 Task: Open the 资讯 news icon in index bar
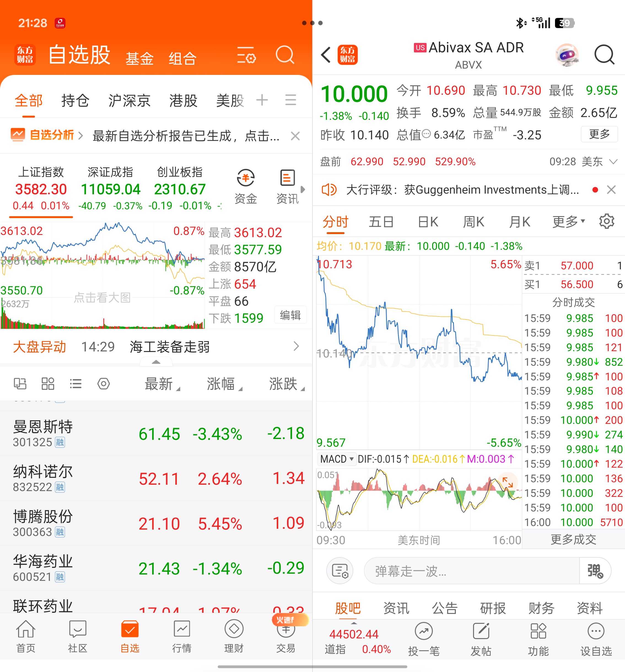[x=287, y=187]
